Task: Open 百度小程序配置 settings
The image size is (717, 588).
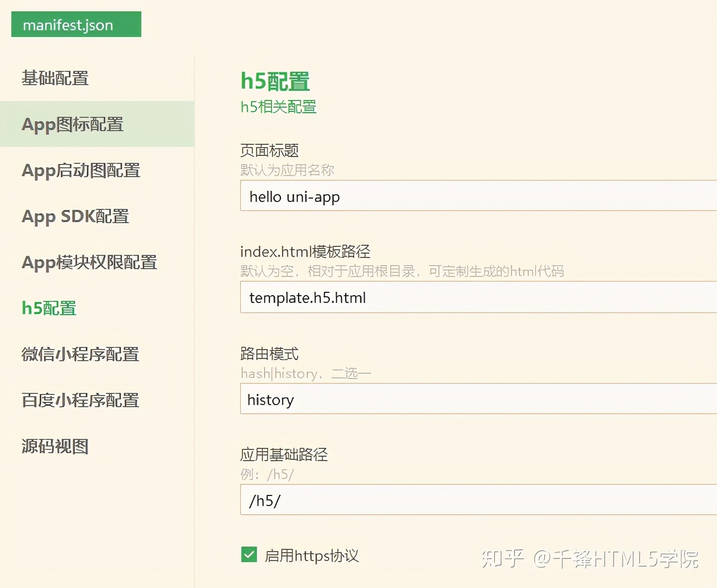Action: (x=79, y=400)
